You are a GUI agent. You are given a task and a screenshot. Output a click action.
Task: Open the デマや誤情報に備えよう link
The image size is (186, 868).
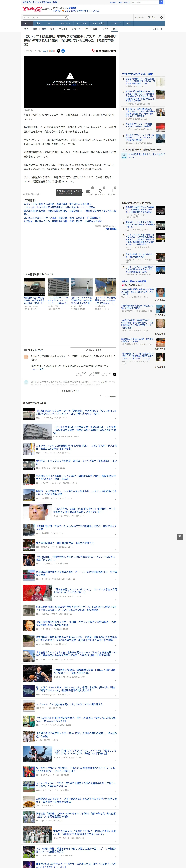(x=146, y=156)
